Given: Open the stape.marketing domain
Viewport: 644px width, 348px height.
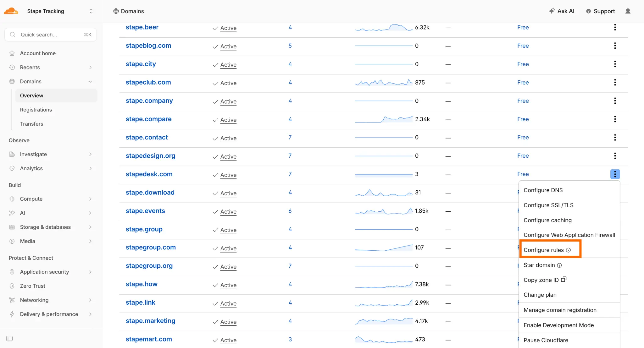Looking at the screenshot, I should pos(151,321).
